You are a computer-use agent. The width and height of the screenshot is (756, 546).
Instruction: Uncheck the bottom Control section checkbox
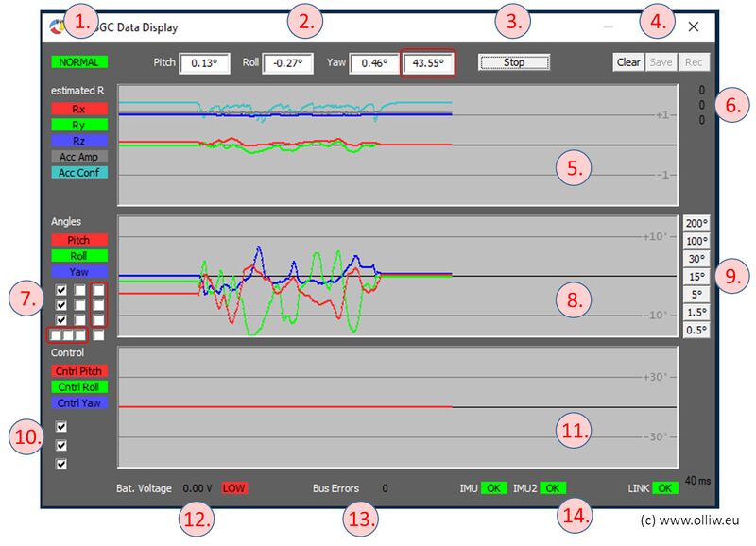click(x=61, y=464)
